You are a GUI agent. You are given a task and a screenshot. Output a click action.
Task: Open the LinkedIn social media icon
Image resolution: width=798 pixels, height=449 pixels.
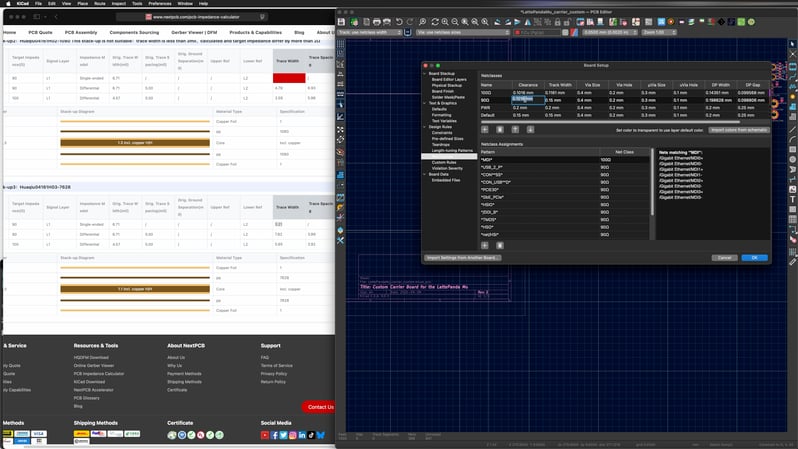(301, 435)
